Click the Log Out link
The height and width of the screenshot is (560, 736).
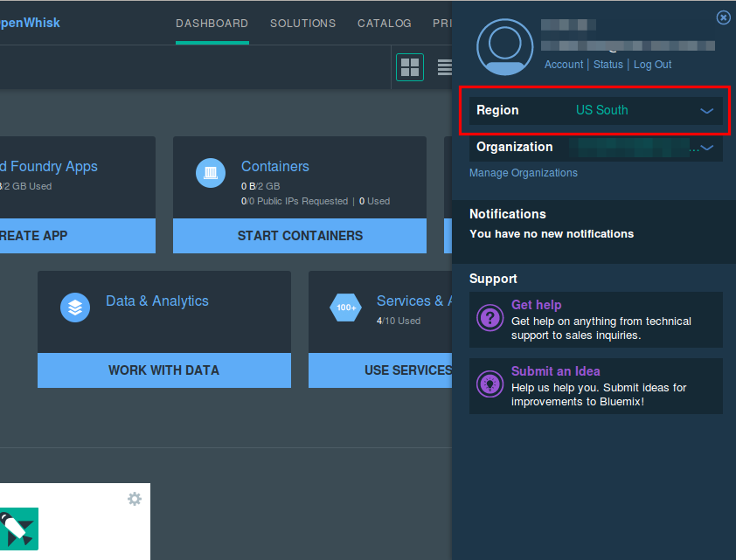[x=652, y=65]
